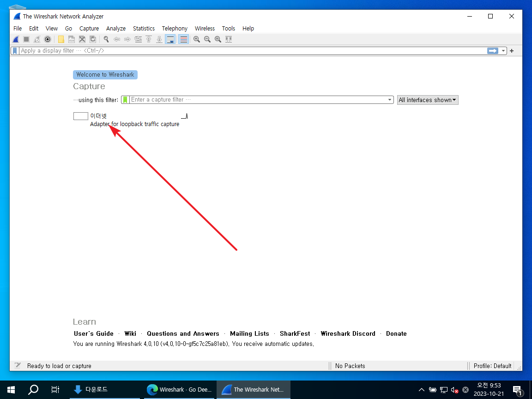The width and height of the screenshot is (532, 399).
Task: Click the display filter bookmark icon
Action: click(15, 50)
